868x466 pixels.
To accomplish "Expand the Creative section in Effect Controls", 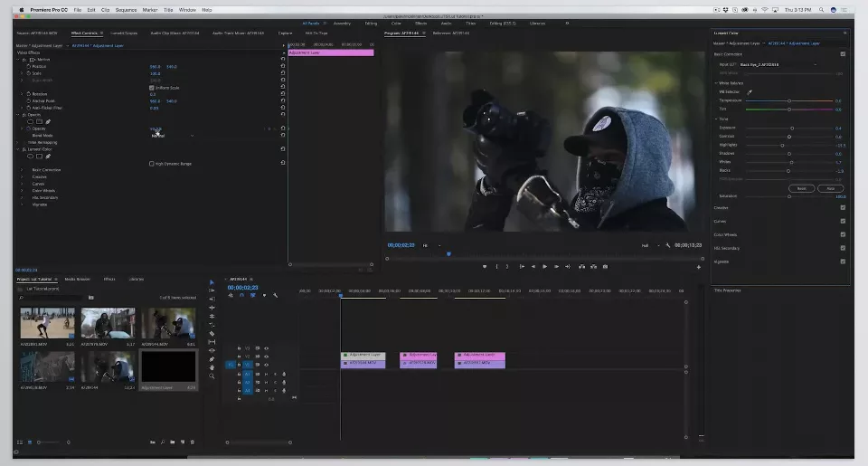I will 22,176.
